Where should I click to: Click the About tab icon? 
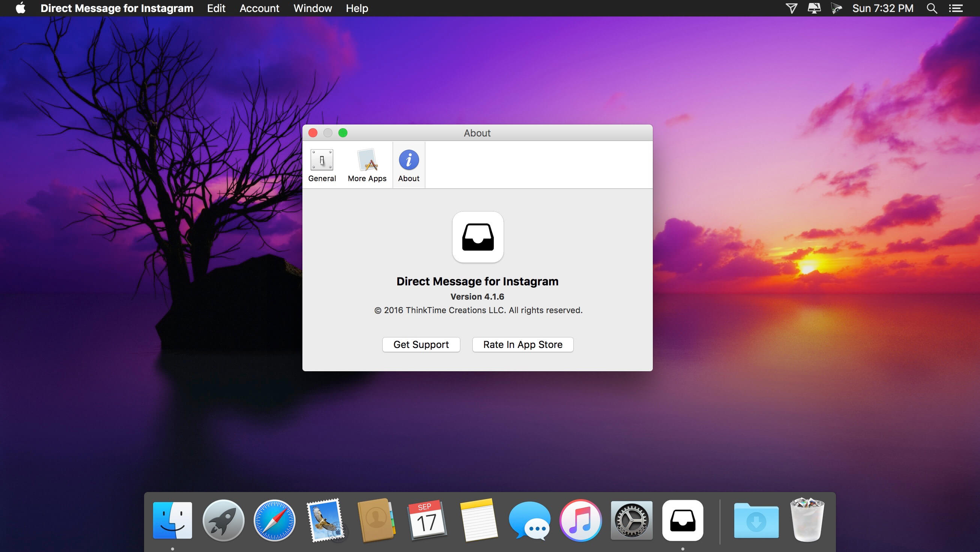point(409,159)
